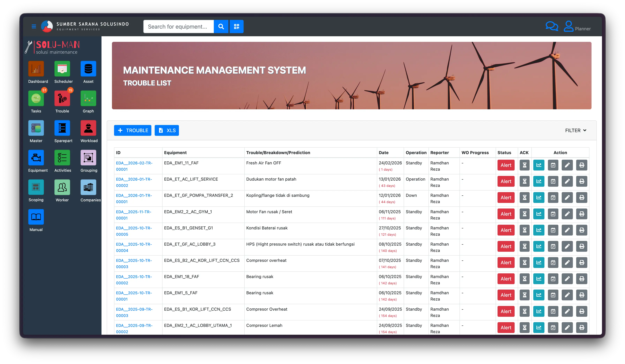Image resolution: width=625 pixels, height=364 pixels.
Task: Open the Workload module icon
Action: tap(88, 128)
